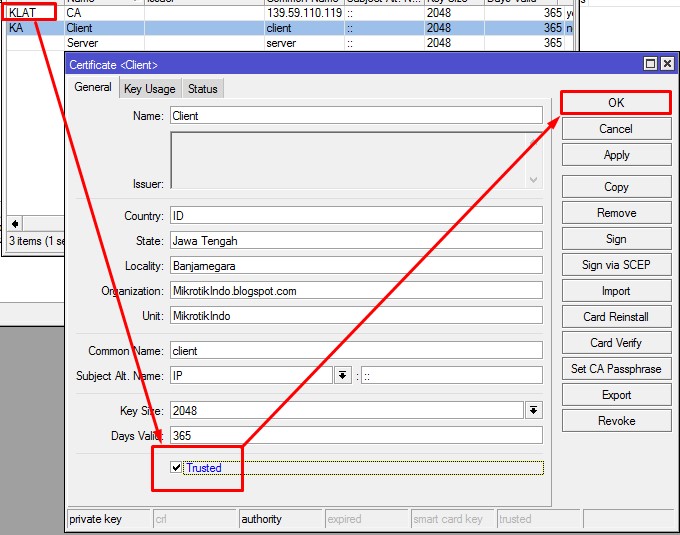Sign the Client certificate

[x=616, y=239]
